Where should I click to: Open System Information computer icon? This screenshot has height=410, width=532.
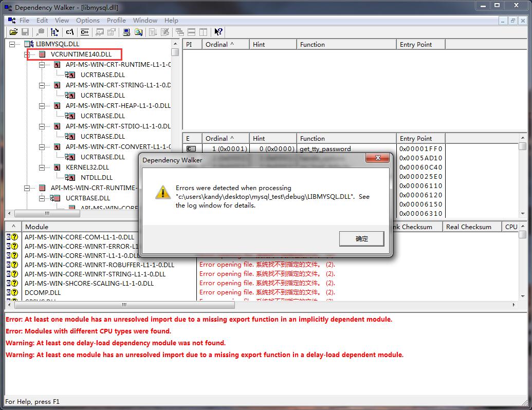[126, 32]
